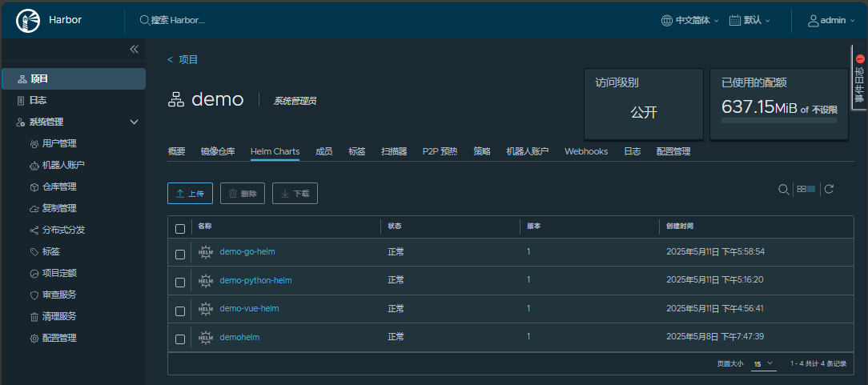Open the project 配置管理 tab

pos(673,151)
